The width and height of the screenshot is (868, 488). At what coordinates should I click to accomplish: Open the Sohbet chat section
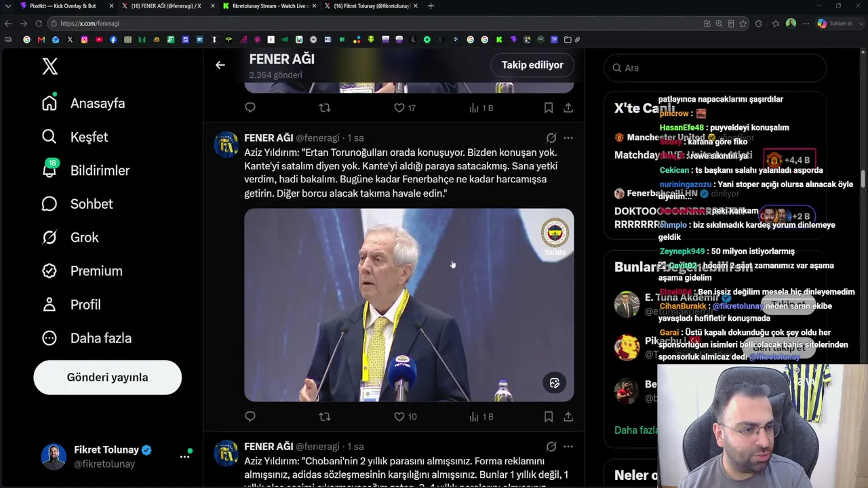[x=77, y=204]
